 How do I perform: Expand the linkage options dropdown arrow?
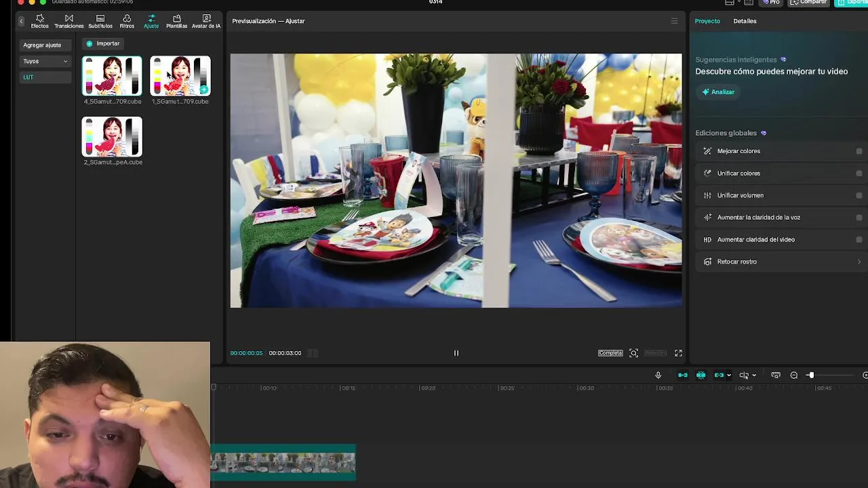tap(729, 375)
